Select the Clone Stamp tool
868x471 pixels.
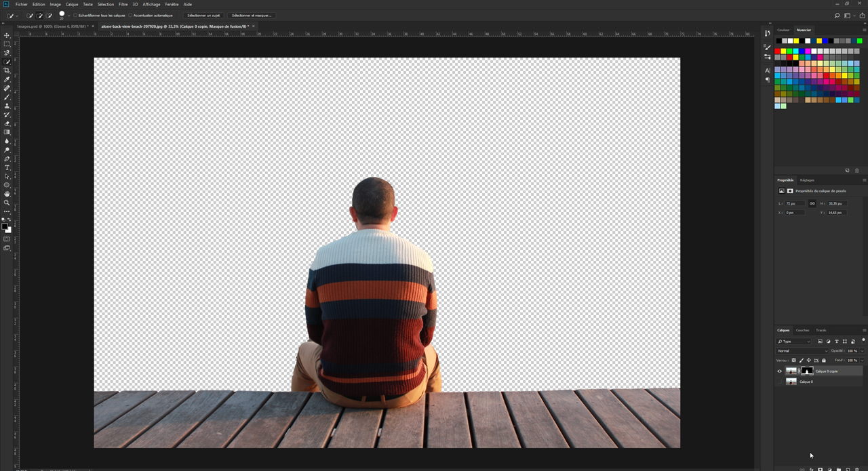point(7,106)
